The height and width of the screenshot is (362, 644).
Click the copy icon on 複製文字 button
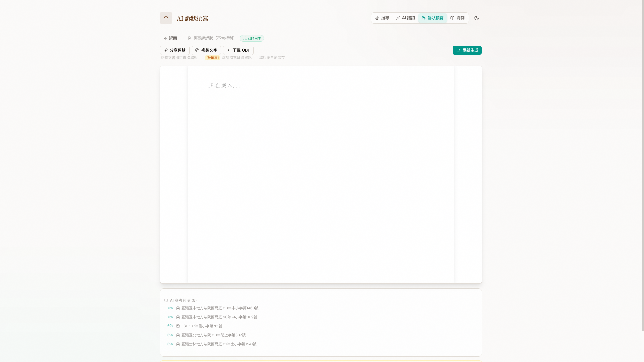197,50
